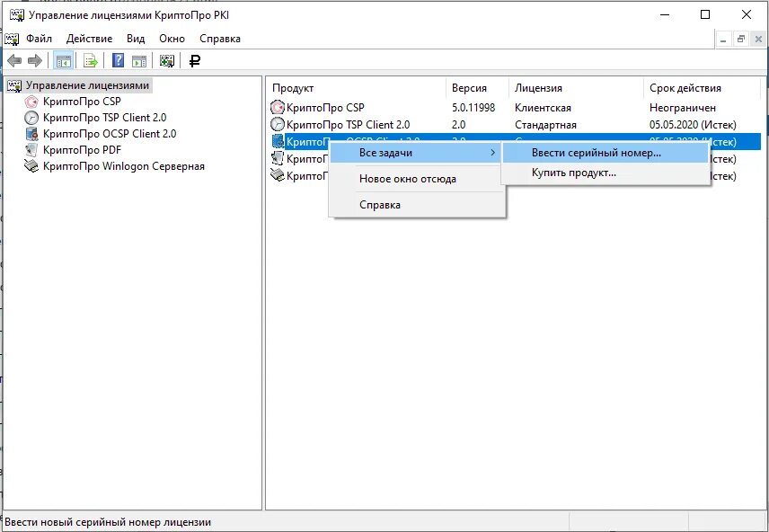This screenshot has width=769, height=532.
Task: Click Управление лицензиями root icon in tree
Action: [14, 85]
